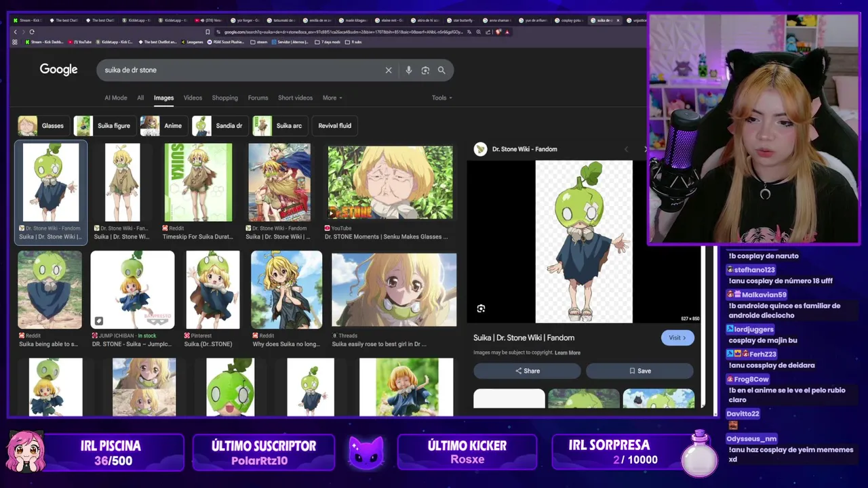Switch to the AI Mode tab
868x488 pixels.
(116, 98)
